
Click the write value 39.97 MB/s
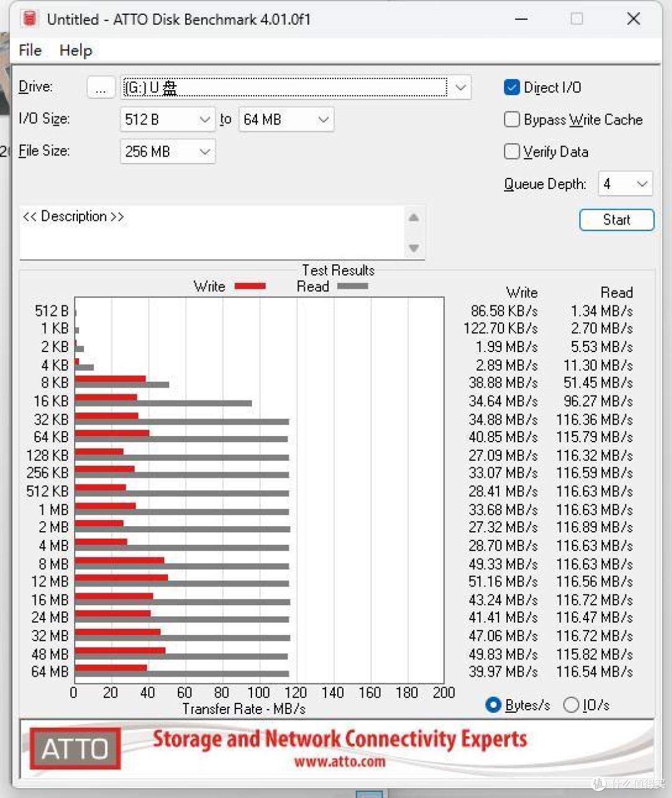point(503,672)
